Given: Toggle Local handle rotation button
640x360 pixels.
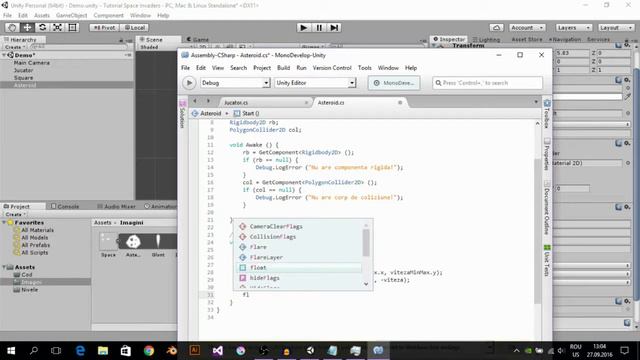Looking at the screenshot, I should [x=134, y=28].
